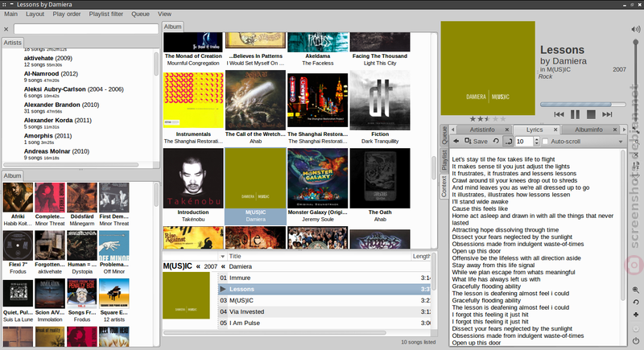Viewport: 644px width, 350px height.
Task: Close the Artistinfo tab
Action: [507, 130]
